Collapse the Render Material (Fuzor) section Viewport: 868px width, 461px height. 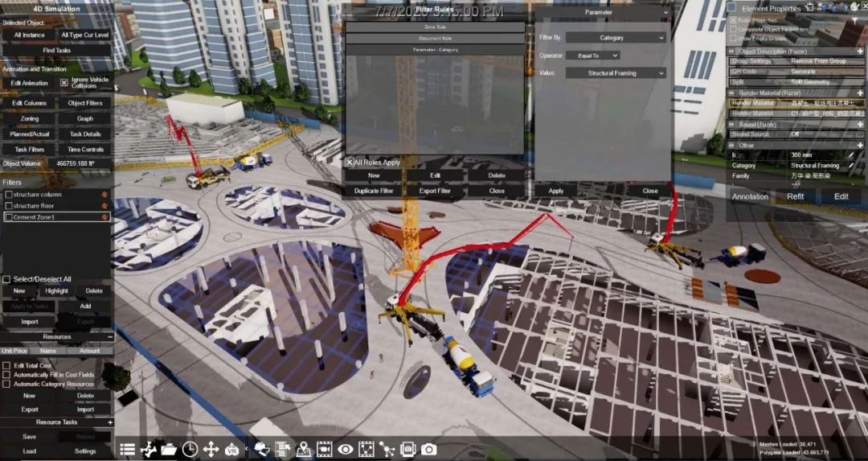(x=731, y=93)
